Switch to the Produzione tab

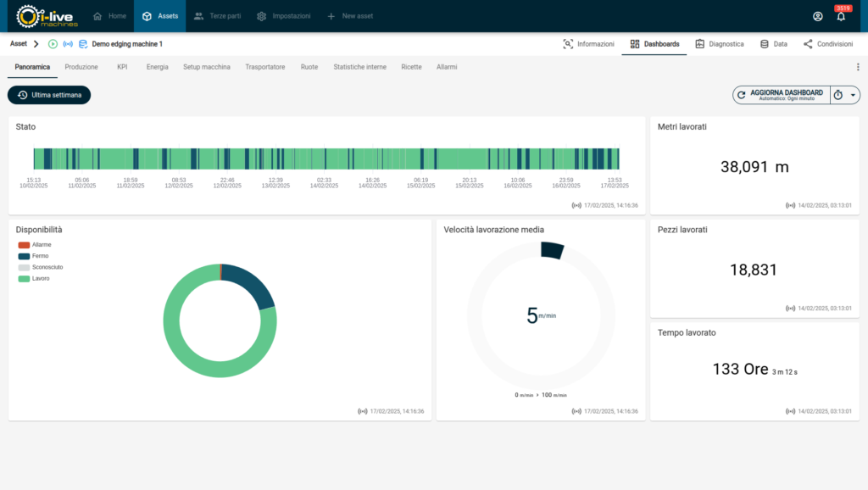click(81, 67)
